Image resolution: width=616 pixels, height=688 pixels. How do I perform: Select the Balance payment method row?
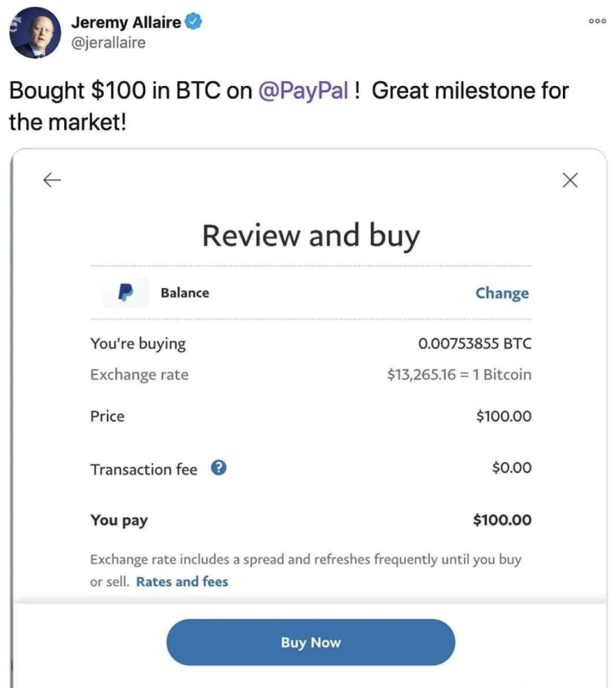[184, 292]
